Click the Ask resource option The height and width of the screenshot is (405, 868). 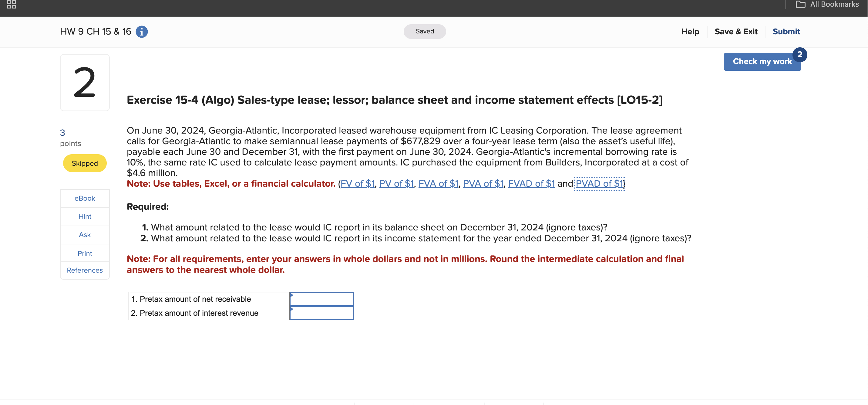(x=85, y=235)
